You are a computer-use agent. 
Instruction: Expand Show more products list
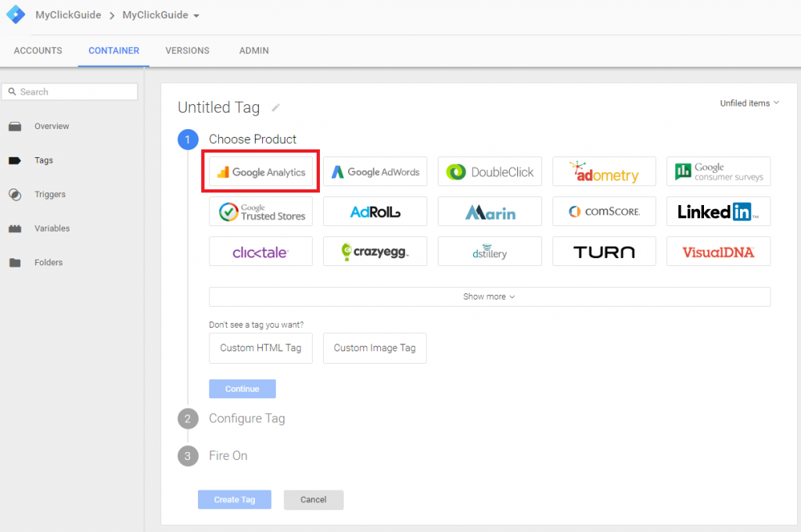(x=490, y=297)
